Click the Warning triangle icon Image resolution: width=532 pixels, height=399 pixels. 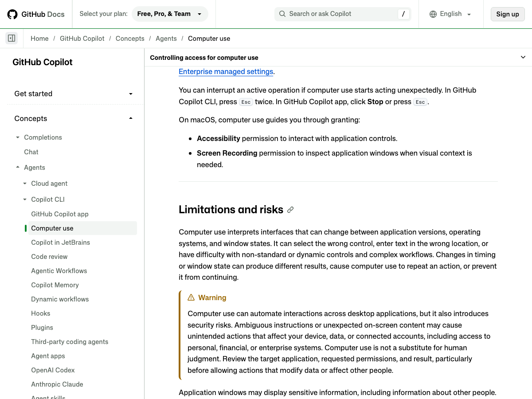(191, 297)
